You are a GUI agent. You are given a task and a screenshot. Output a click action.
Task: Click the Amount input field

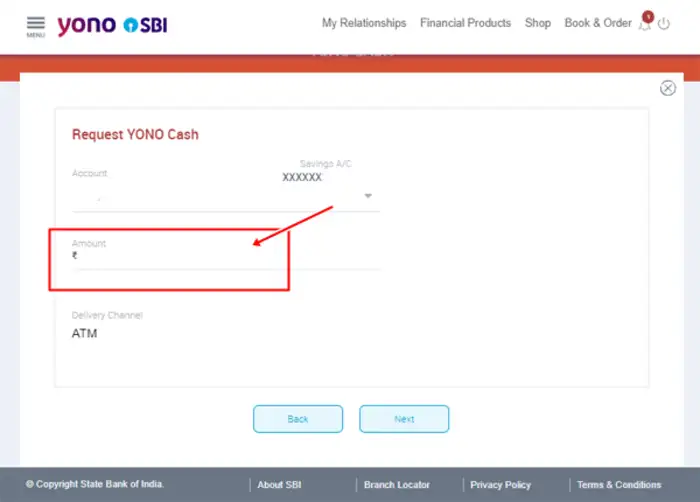click(225, 257)
